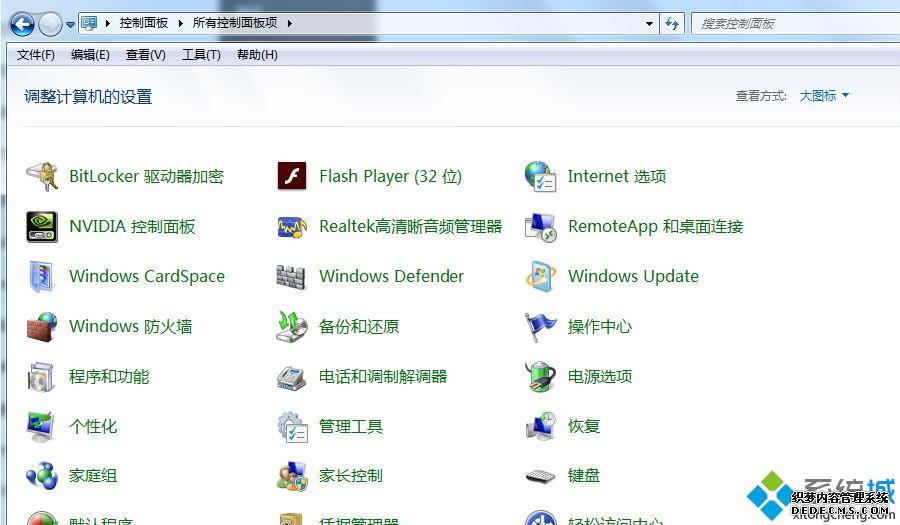Image resolution: width=900 pixels, height=525 pixels.
Task: Open the 查看(V) menu
Action: (x=146, y=55)
